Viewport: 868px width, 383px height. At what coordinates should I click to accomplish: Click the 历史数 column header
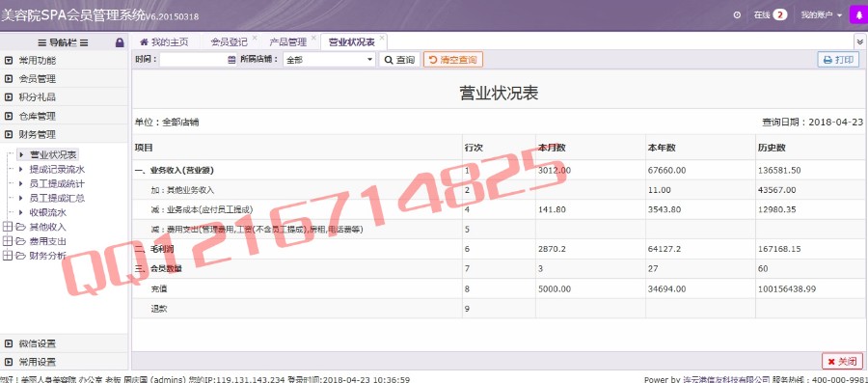[772, 148]
